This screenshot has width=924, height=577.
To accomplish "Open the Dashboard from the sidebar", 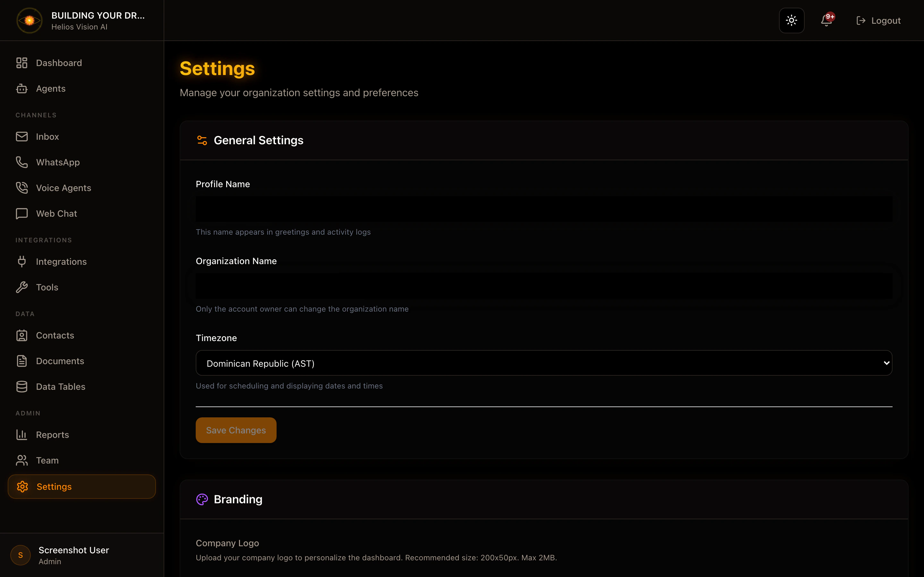I will 59,63.
